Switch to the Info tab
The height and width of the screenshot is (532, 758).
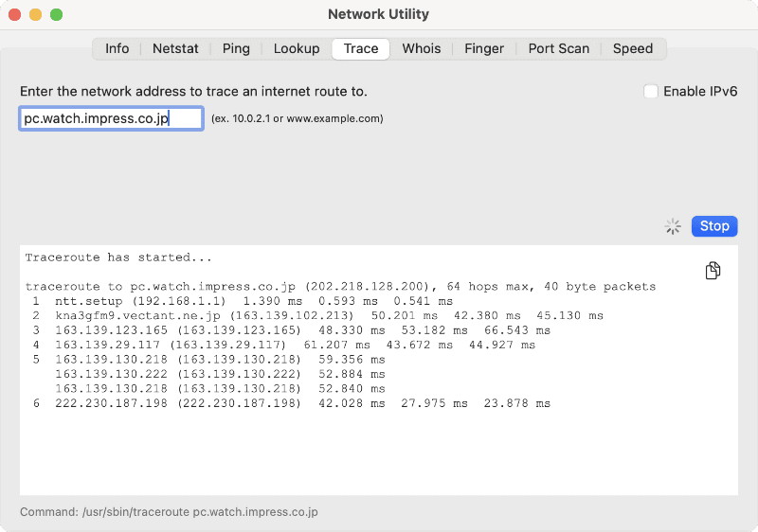(x=117, y=49)
